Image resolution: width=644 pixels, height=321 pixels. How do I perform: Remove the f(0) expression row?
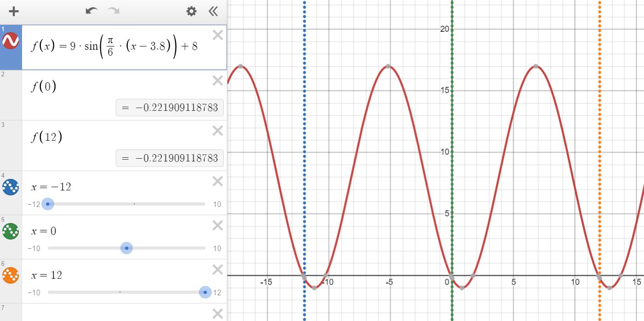[218, 81]
